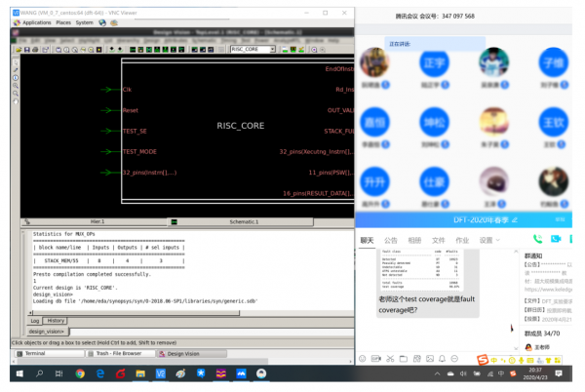Click the VNC viewer bottom horizontal scrollbar

(x=141, y=361)
